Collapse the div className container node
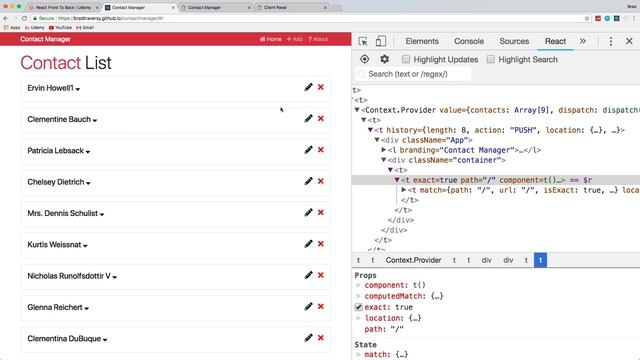 point(384,160)
